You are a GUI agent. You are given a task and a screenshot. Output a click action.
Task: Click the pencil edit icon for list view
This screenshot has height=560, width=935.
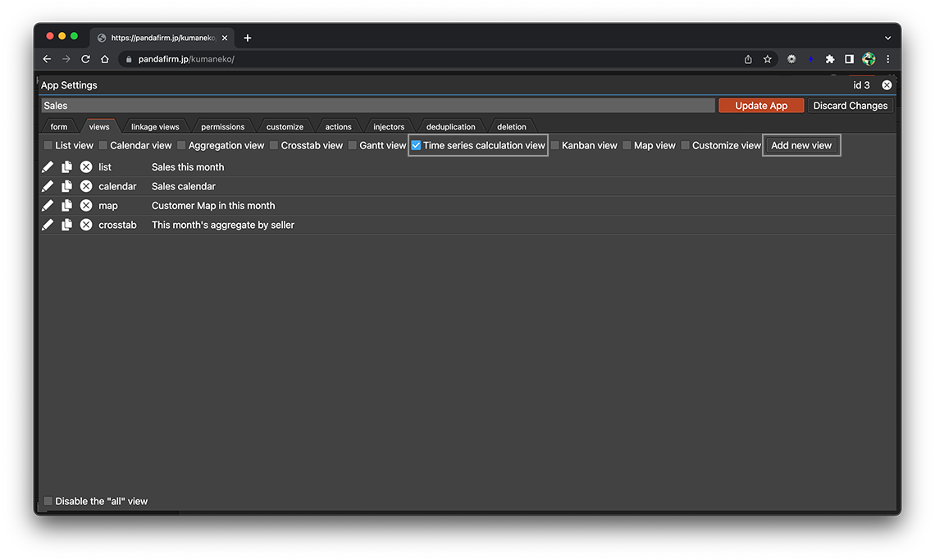tap(48, 166)
